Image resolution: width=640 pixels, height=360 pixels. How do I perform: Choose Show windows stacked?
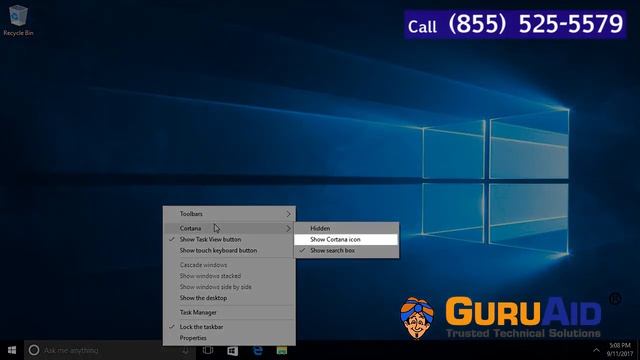[x=229, y=276]
